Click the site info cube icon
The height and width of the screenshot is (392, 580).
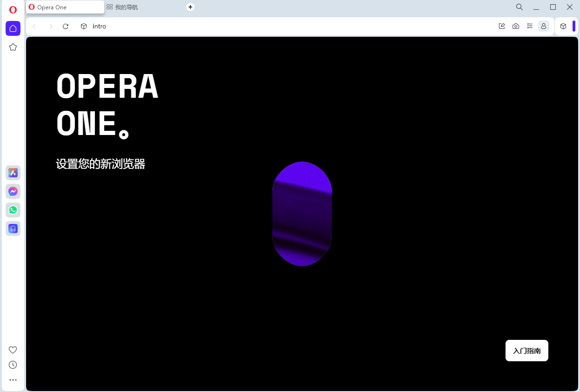coord(84,26)
